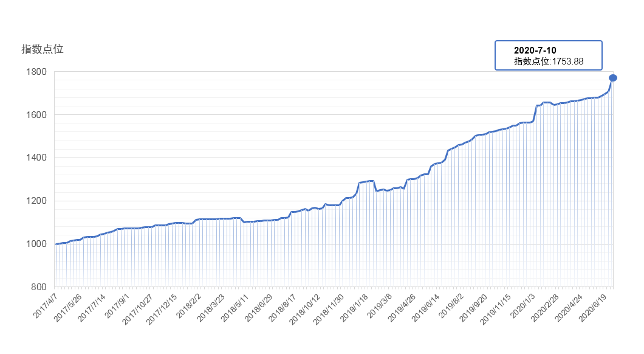Image resolution: width=644 pixels, height=354 pixels.
Task: Click the tooltip value 指数点位:1753.88
Action: [x=549, y=61]
